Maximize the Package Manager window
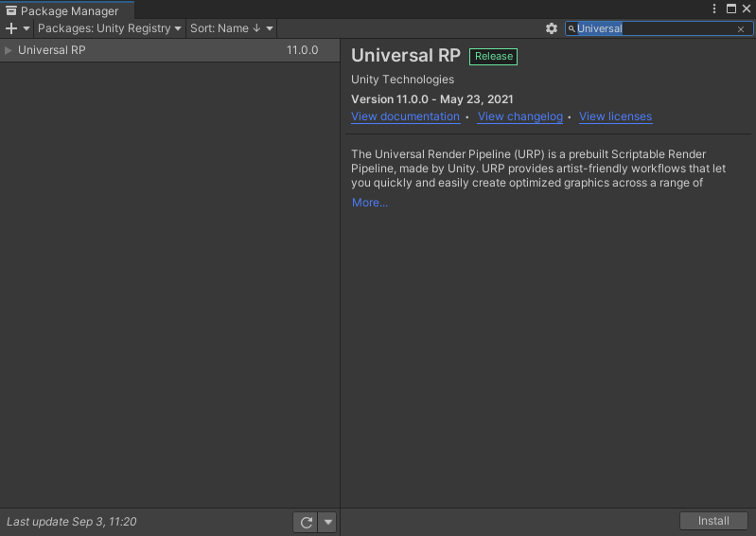Viewport: 756px width, 536px height. click(731, 9)
